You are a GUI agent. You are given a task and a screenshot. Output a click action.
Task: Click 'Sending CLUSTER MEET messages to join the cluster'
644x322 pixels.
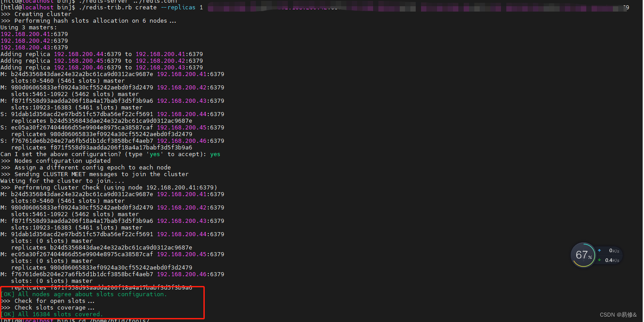[102, 174]
